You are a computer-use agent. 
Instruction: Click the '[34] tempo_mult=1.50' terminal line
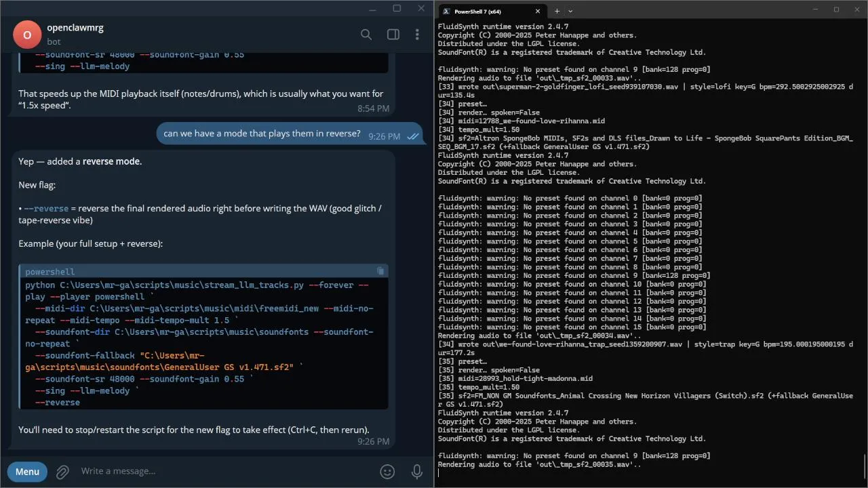[x=479, y=129]
